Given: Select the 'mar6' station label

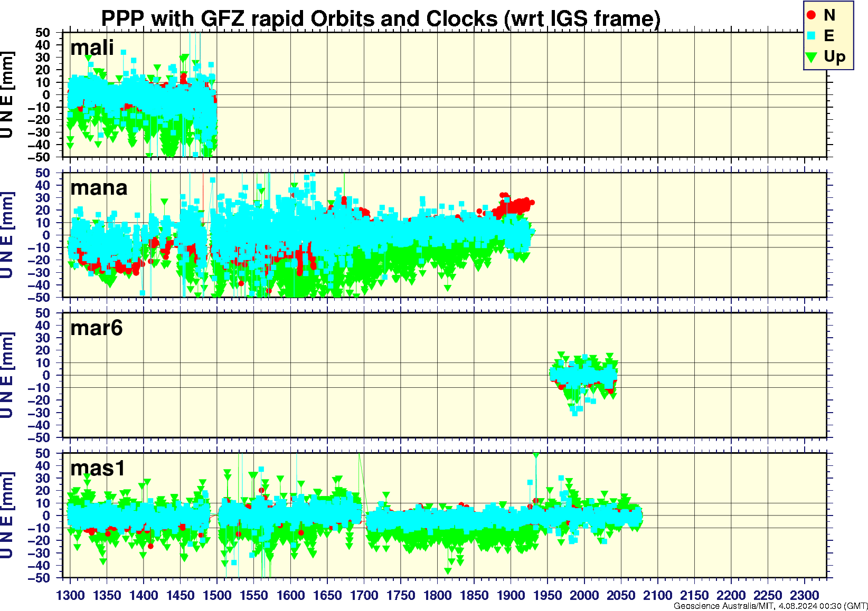Looking at the screenshot, I should point(97,328).
